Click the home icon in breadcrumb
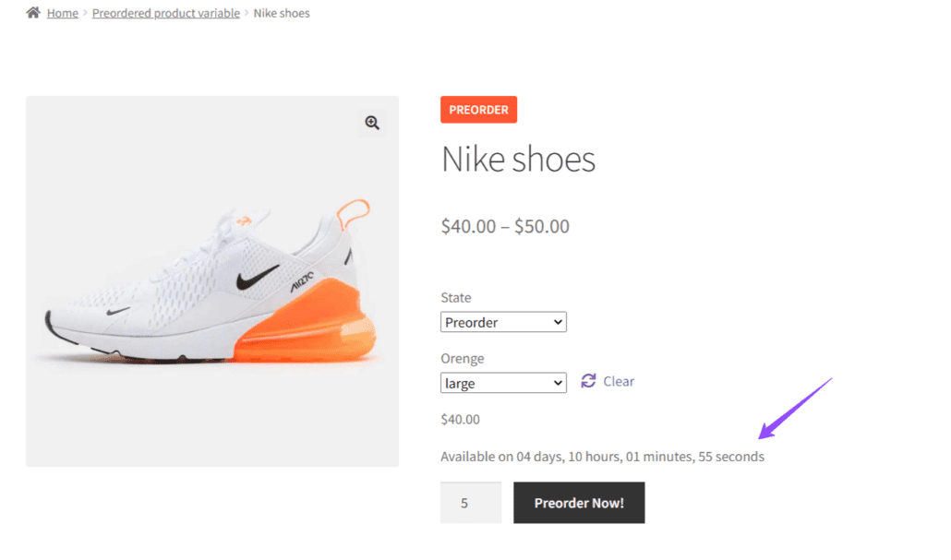Screen dimensions: 951x560 (x=32, y=12)
